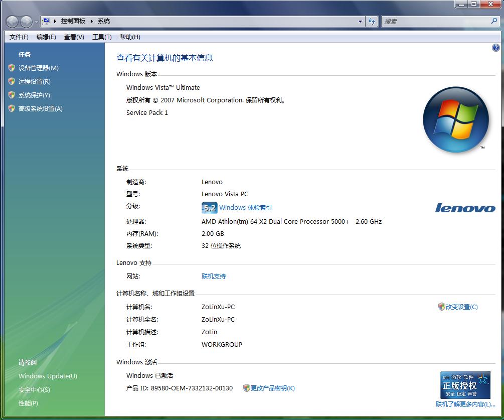Image resolution: width=504 pixels, height=420 pixels.
Task: Open the 帮助(H) menu
Action: pos(130,37)
